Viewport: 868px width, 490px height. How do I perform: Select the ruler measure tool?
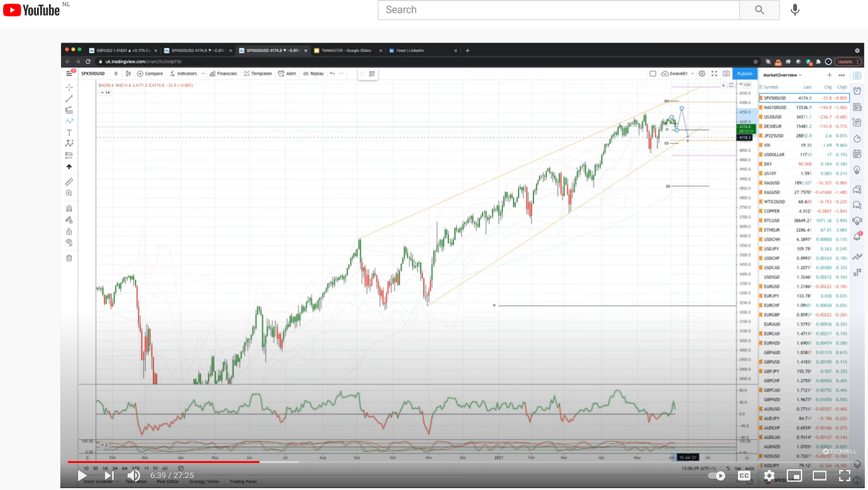click(69, 182)
